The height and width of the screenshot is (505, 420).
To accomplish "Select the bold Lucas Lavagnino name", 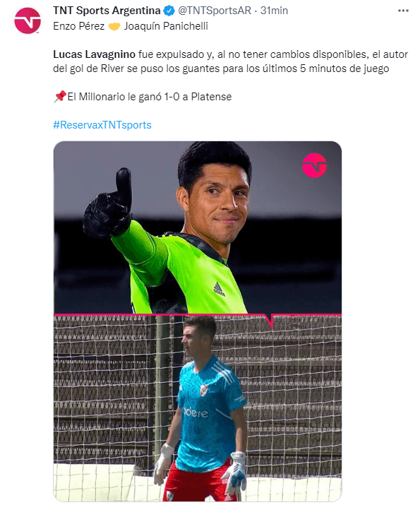I will tap(94, 54).
